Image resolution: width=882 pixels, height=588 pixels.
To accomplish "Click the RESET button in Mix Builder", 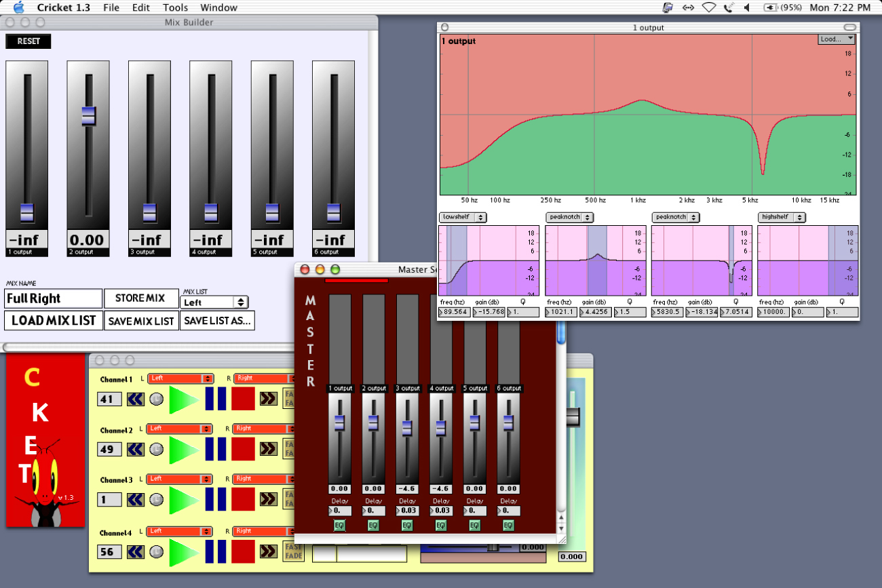I will (x=28, y=41).
